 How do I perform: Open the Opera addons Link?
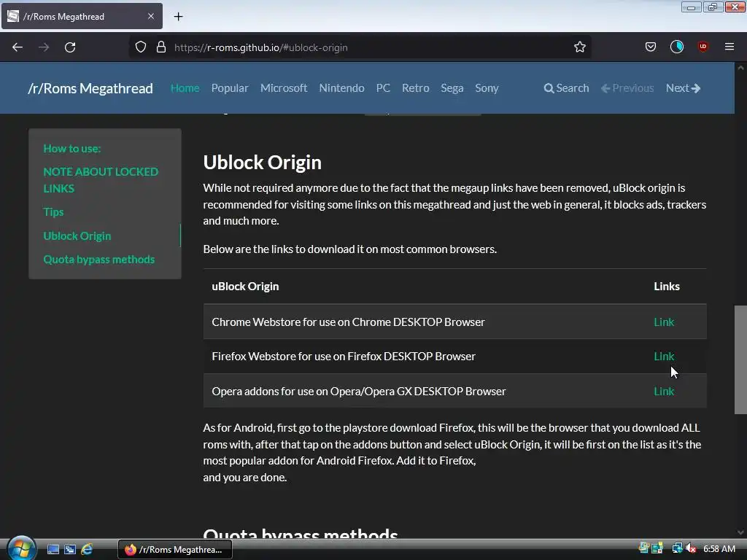click(x=664, y=391)
